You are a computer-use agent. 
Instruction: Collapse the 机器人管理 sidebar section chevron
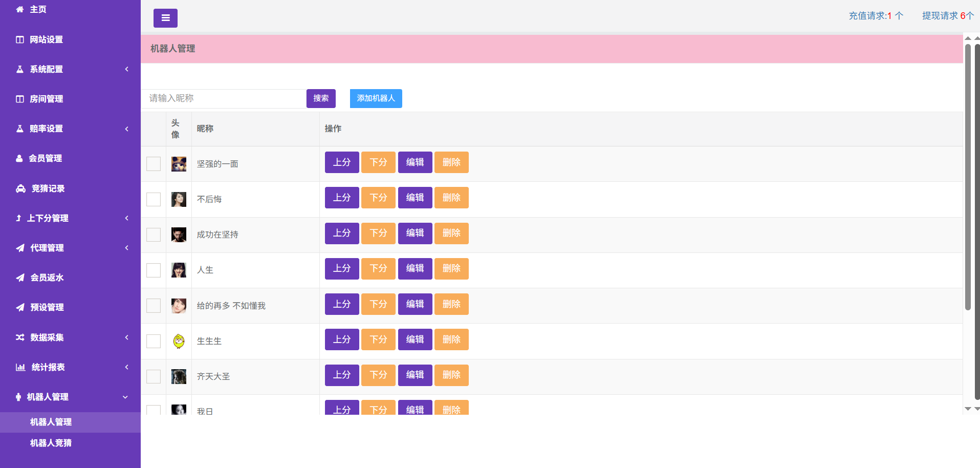(125, 397)
